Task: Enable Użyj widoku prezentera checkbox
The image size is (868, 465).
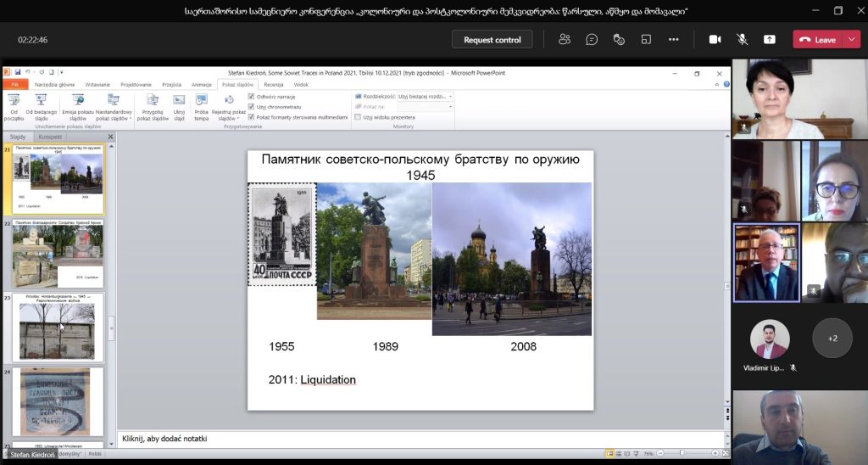Action: pyautogui.click(x=358, y=117)
